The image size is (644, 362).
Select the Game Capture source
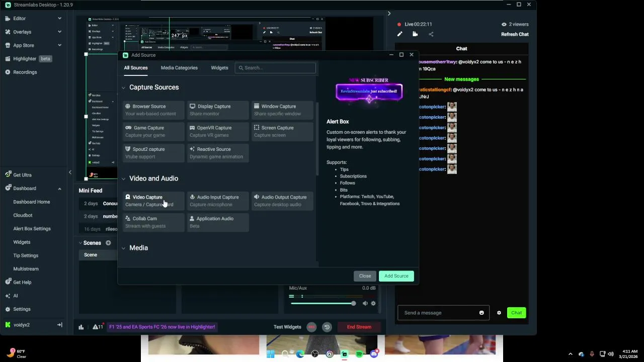(153, 131)
